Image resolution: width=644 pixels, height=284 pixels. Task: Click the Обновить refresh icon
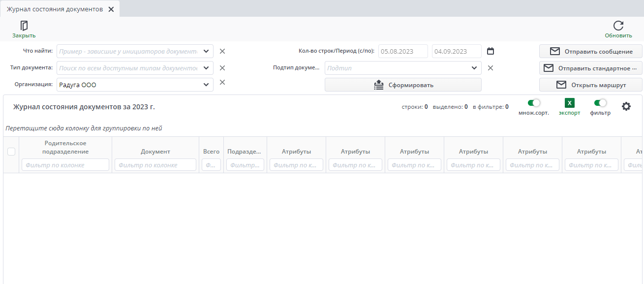(x=618, y=26)
